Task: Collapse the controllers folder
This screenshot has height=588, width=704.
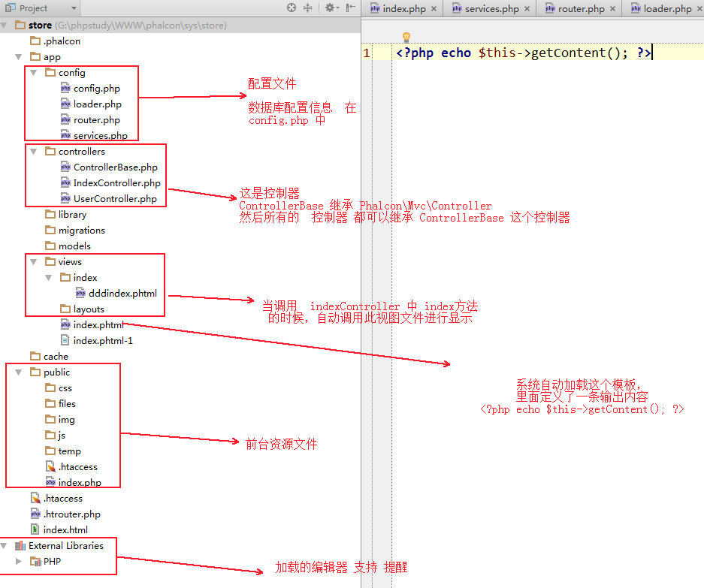Action: point(33,152)
